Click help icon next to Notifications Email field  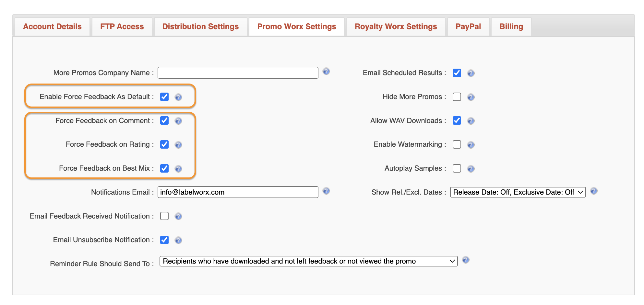click(x=326, y=191)
